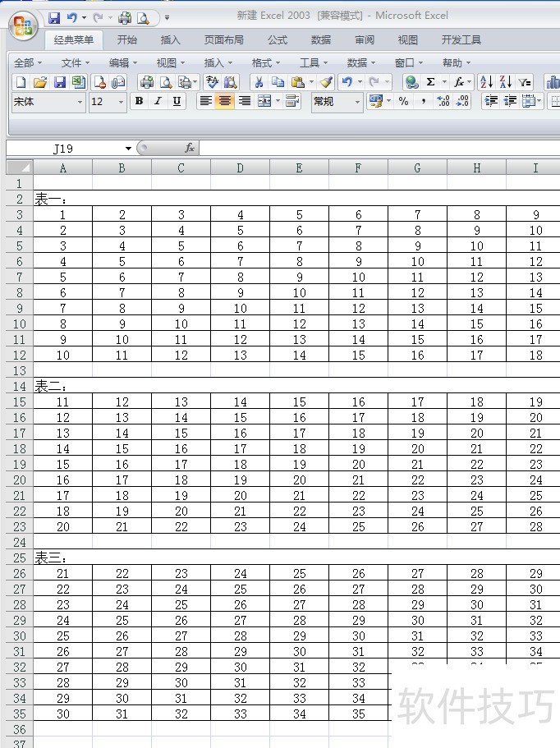Create a new blank workbook
This screenshot has width=560, height=748.
21,83
